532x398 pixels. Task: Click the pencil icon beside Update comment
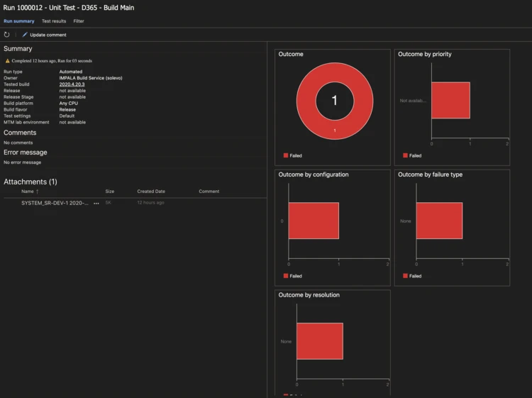click(25, 35)
